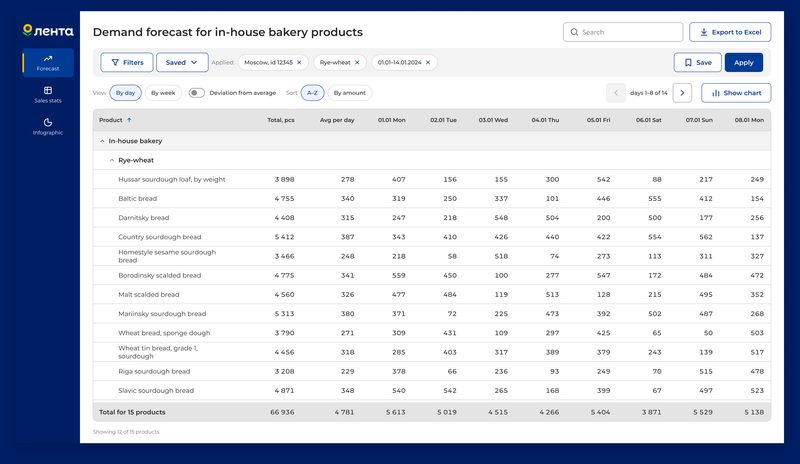Go to the next days page
This screenshot has width=800, height=464.
coord(682,93)
